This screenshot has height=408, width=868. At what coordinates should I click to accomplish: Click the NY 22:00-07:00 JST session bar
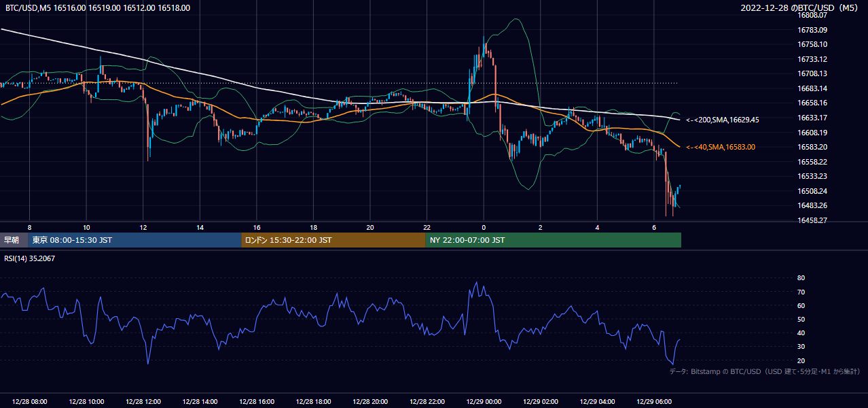554,240
